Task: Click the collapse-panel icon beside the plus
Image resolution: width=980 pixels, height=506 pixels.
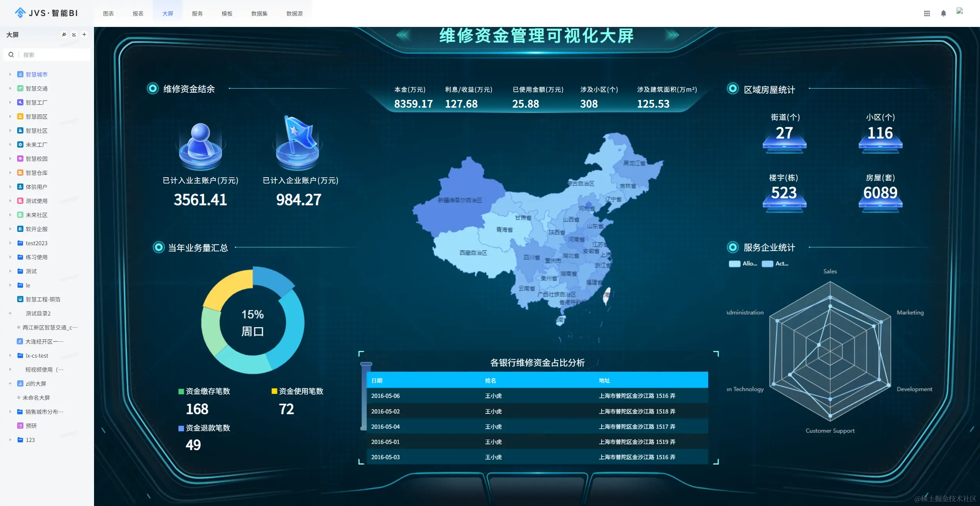Action: tap(74, 34)
